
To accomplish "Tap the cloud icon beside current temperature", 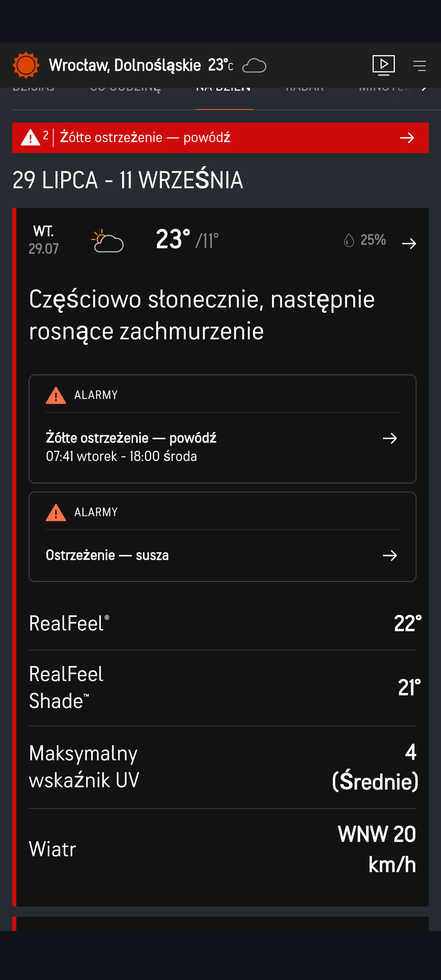I will point(254,66).
